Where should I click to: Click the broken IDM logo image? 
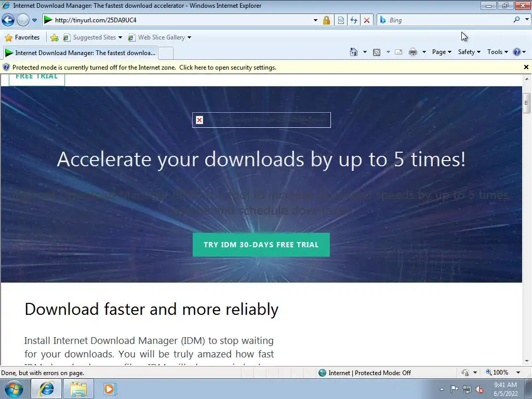coord(261,120)
